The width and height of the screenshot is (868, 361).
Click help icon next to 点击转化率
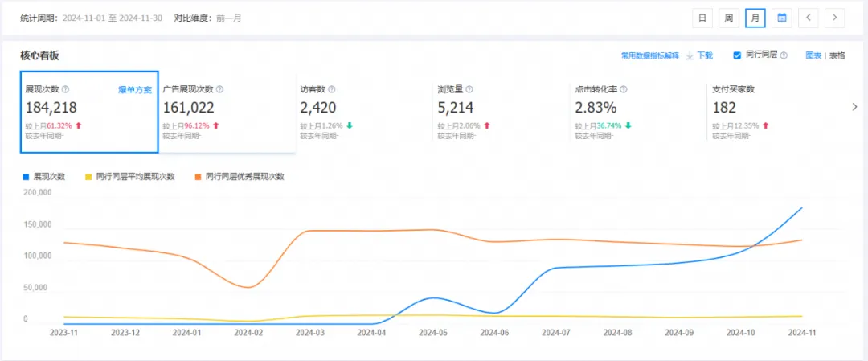click(623, 89)
